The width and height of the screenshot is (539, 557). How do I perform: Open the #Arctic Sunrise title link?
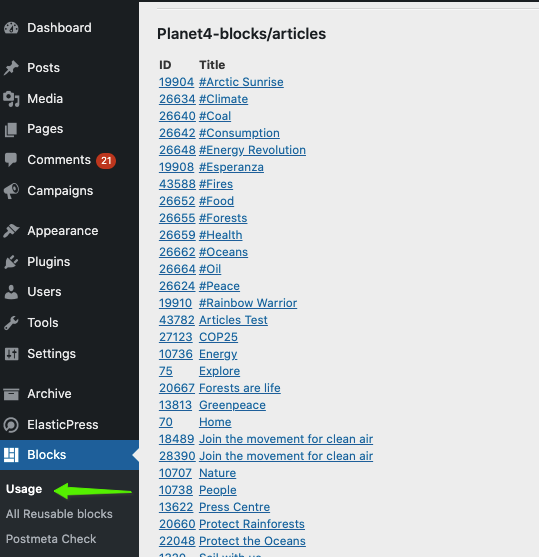click(241, 82)
